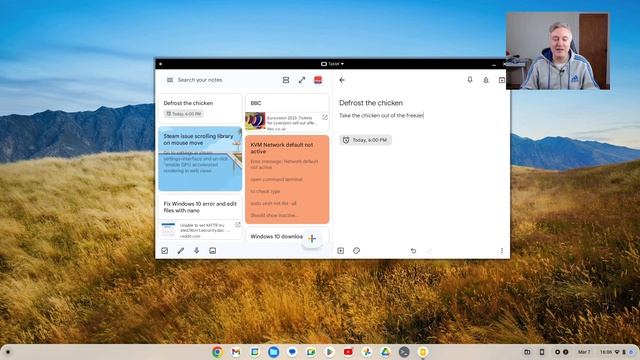Create a new voice recording note
Image resolution: width=640 pixels, height=360 pixels.
tap(196, 251)
